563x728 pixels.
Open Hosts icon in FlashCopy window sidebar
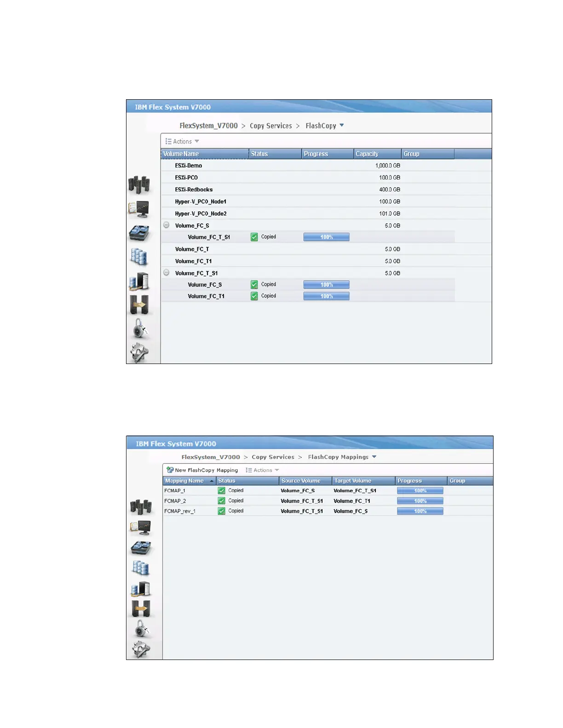point(139,281)
